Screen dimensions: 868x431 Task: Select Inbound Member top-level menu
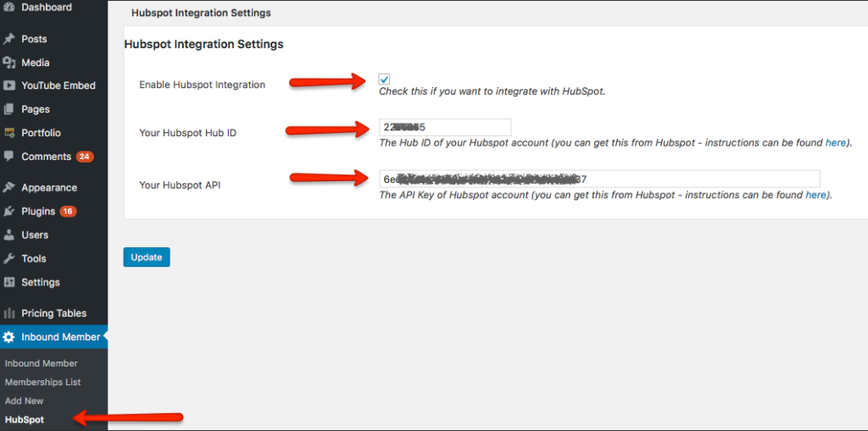tap(53, 337)
